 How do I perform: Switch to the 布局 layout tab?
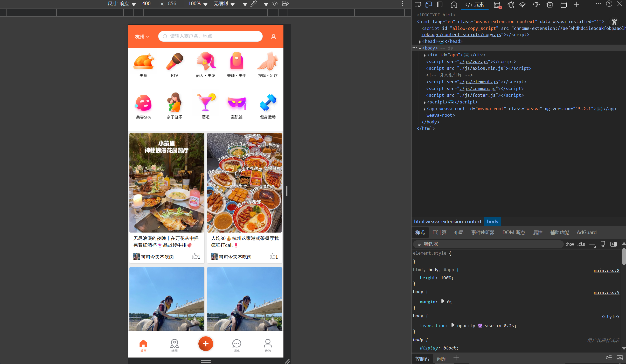pos(458,232)
